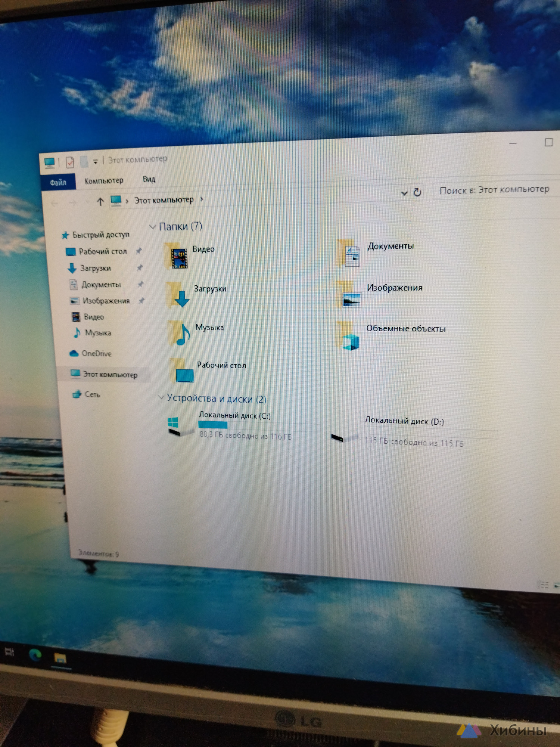
Task: Select Видео in navigation pane
Action: tap(94, 317)
